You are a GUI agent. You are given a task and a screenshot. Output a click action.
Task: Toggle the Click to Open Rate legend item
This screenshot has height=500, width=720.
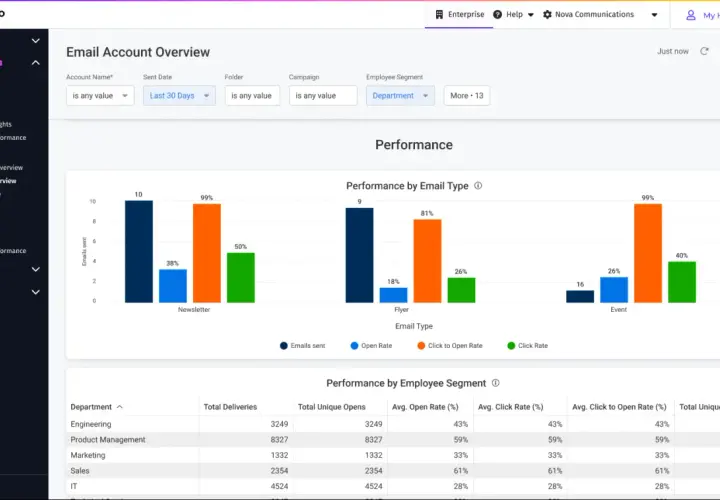pyautogui.click(x=450, y=346)
